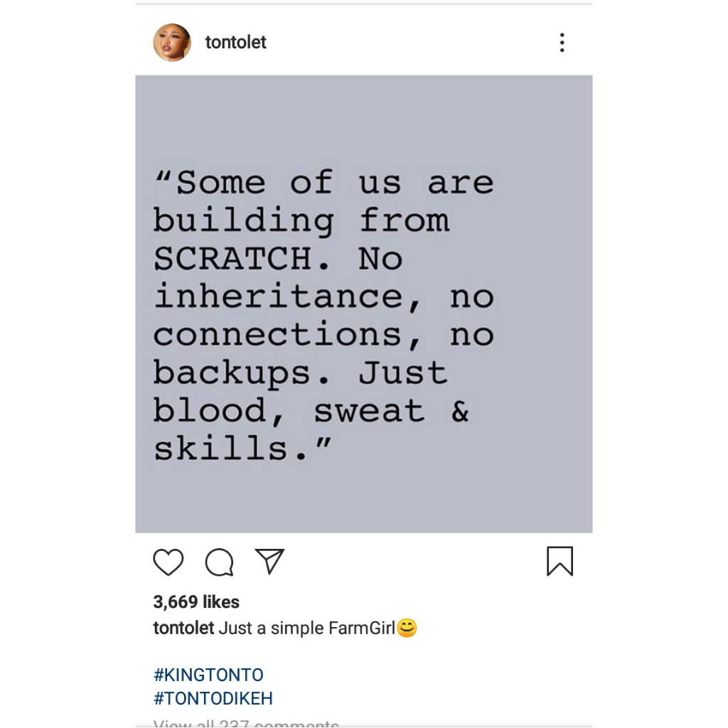The width and height of the screenshot is (728, 728).
Task: View the list of 3,669 likes
Action: [x=196, y=601]
